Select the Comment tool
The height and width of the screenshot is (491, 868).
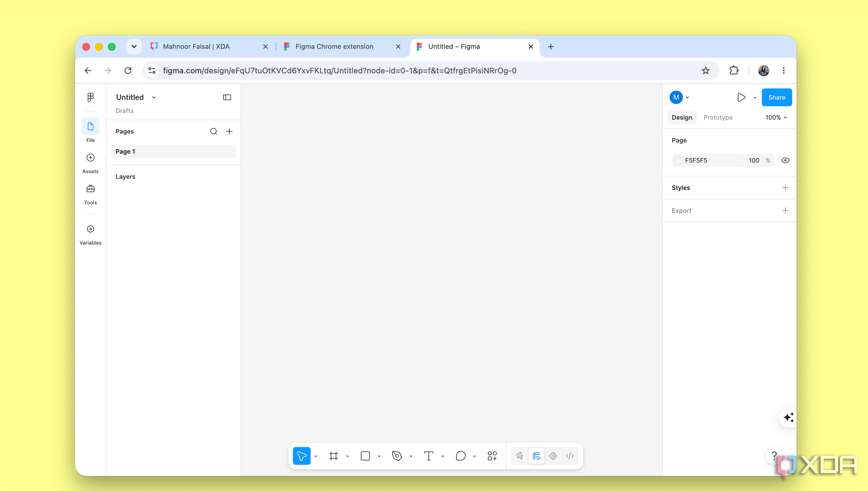(x=460, y=456)
